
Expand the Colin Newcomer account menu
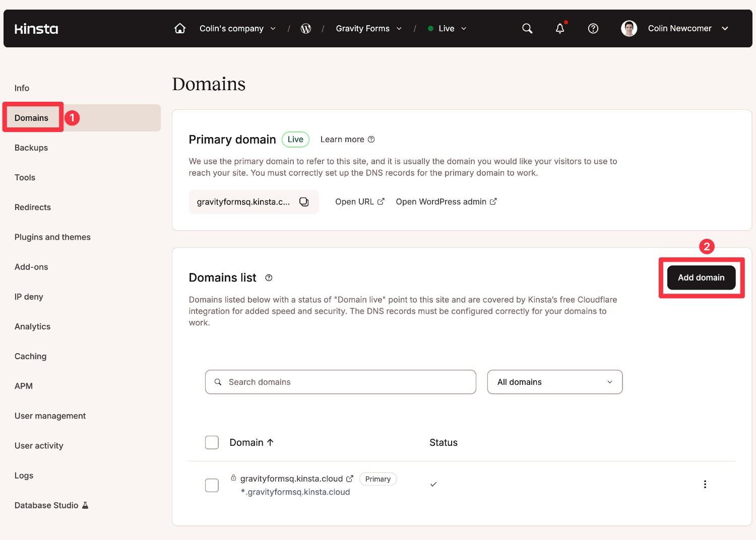pos(725,28)
